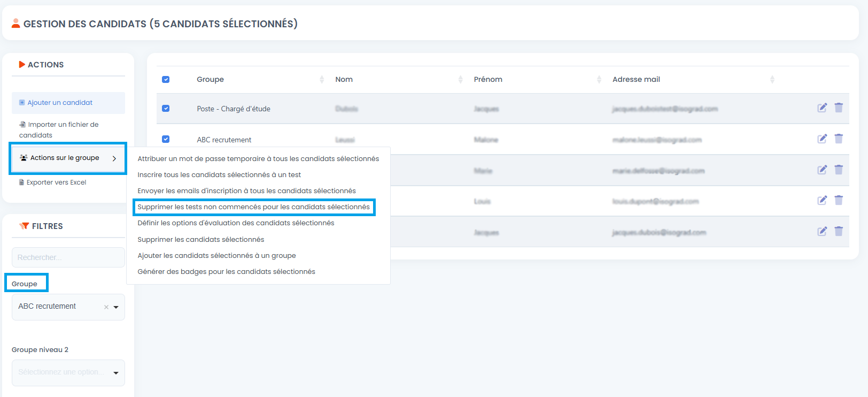Viewport: 868px width, 397px height.
Task: Click the orange person icon in page title
Action: (16, 23)
